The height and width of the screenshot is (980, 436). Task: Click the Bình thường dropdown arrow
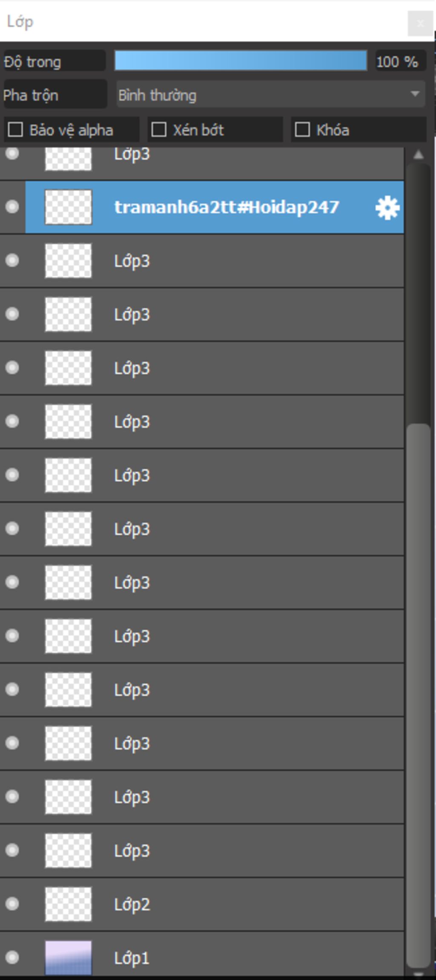pyautogui.click(x=415, y=94)
